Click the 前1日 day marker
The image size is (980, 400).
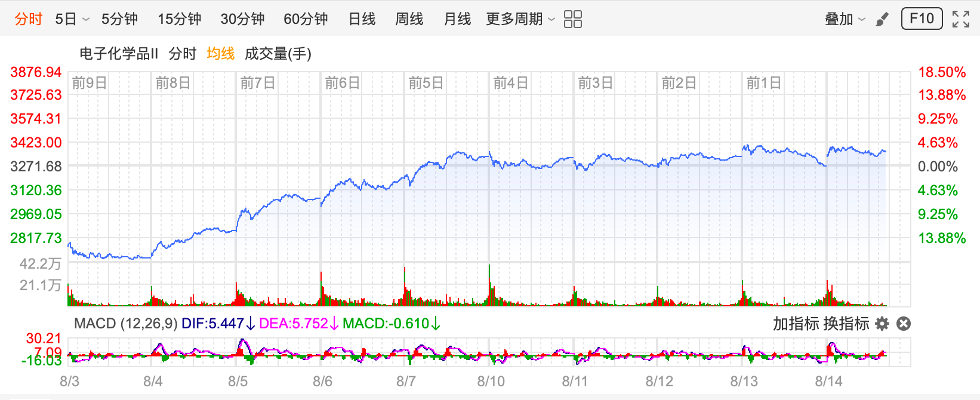(764, 83)
